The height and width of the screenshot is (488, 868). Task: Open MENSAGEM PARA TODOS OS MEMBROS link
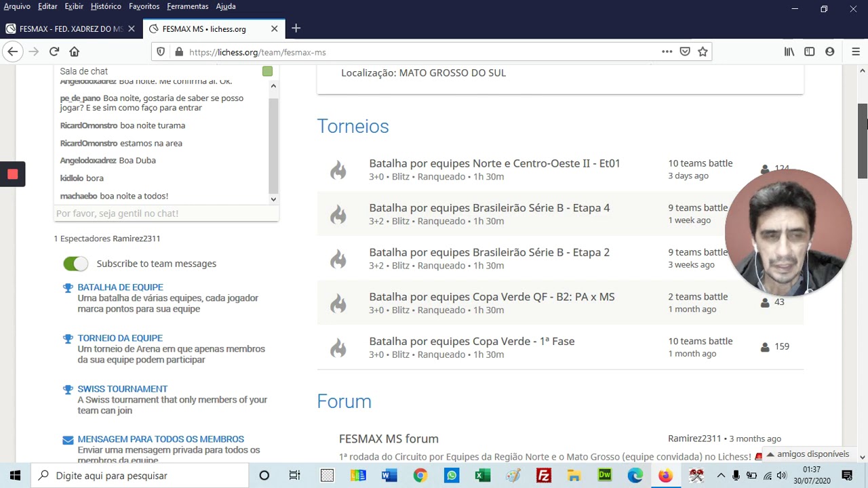(x=161, y=439)
